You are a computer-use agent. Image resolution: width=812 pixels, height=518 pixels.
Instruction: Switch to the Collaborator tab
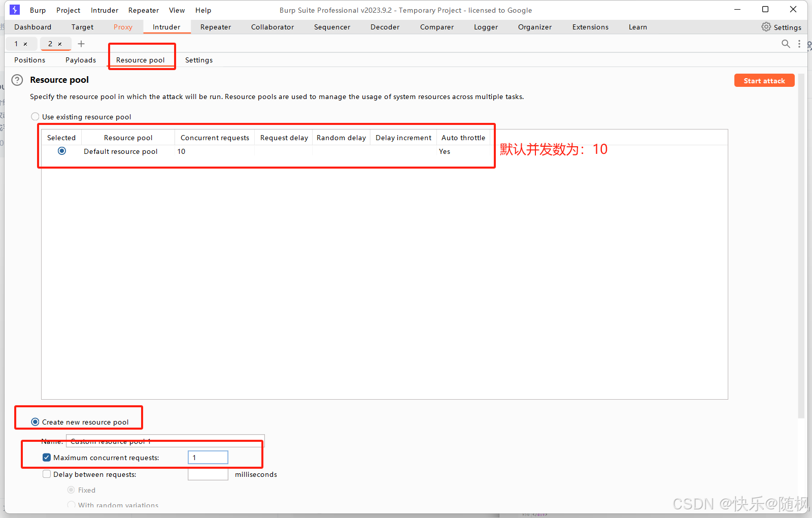coord(273,27)
